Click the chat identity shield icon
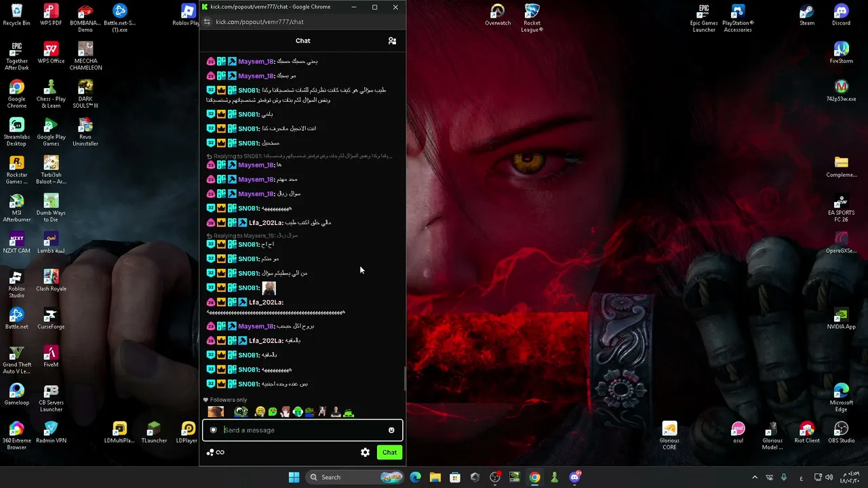The width and height of the screenshot is (868, 488). point(213,430)
